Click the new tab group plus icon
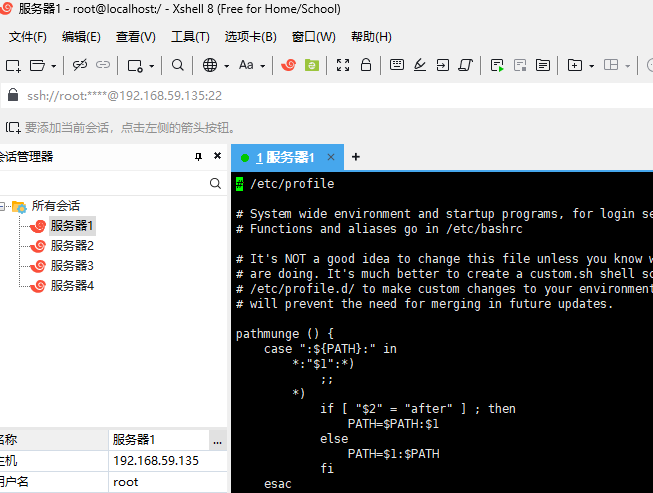This screenshot has height=493, width=653. [575, 65]
